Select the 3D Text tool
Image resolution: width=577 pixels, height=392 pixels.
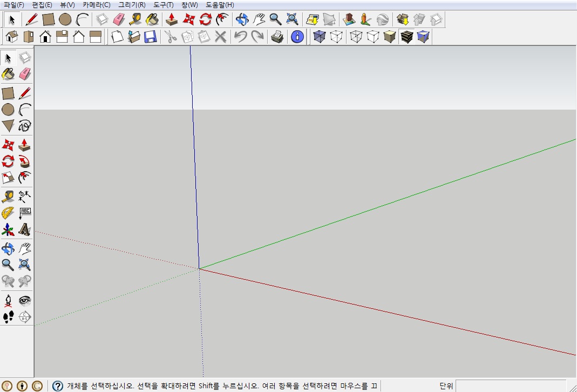(25, 229)
